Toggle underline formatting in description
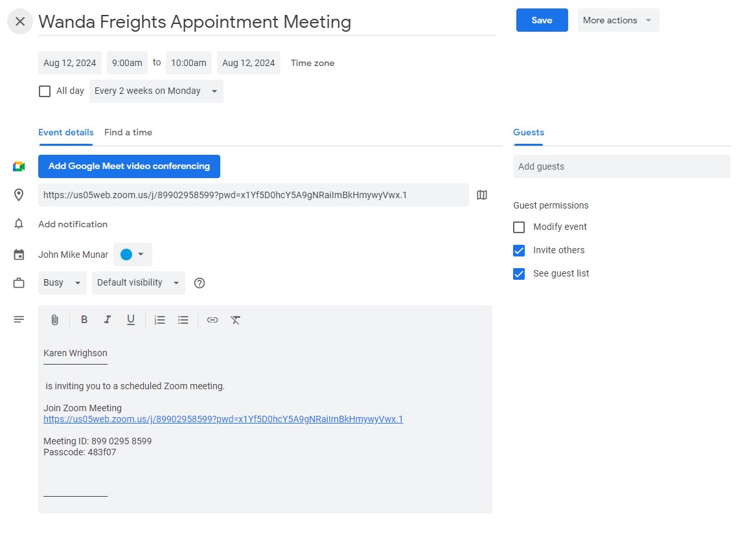This screenshot has height=555, width=756. [x=131, y=320]
